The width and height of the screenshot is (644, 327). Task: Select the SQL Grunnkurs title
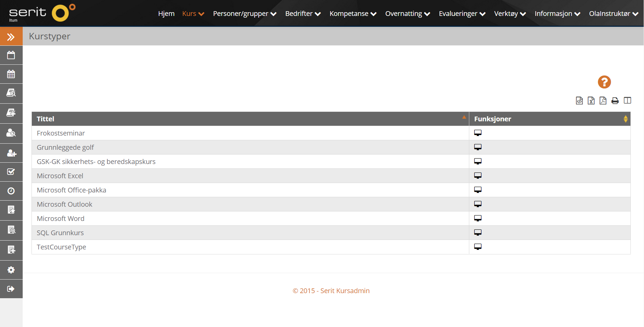click(x=60, y=233)
